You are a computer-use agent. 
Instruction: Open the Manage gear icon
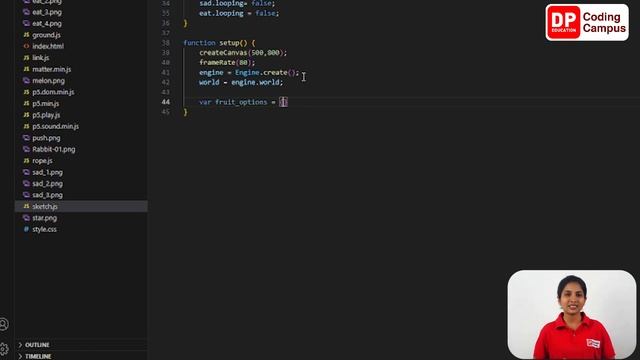point(4,349)
